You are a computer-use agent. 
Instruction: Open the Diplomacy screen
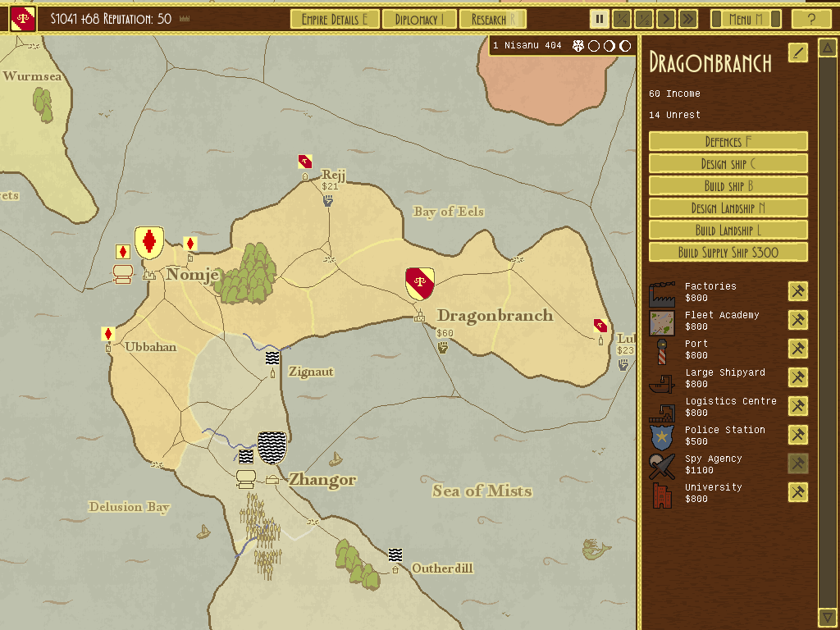(419, 19)
